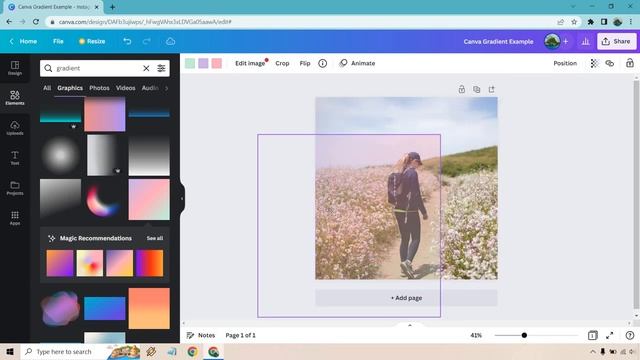
Task: Collapse the side panel handle
Action: point(182,198)
